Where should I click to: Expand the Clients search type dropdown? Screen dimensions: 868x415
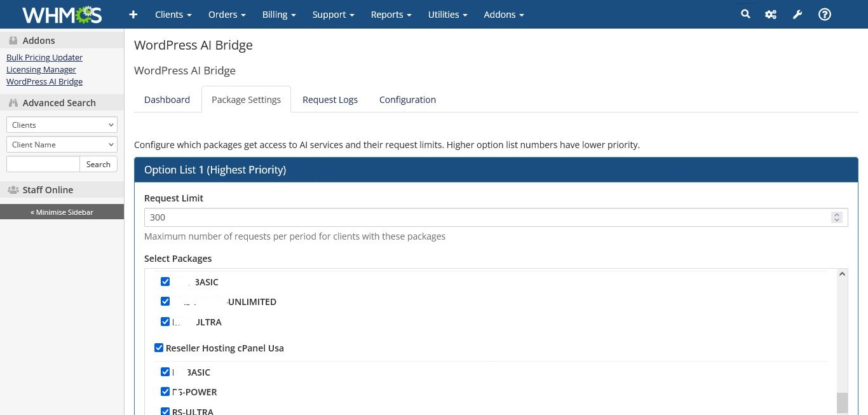pyautogui.click(x=62, y=125)
